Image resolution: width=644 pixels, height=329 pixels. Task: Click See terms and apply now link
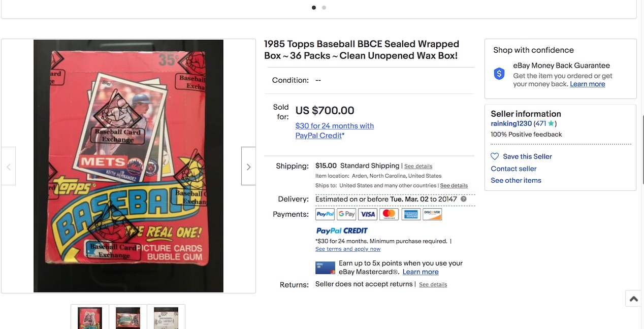(x=348, y=249)
